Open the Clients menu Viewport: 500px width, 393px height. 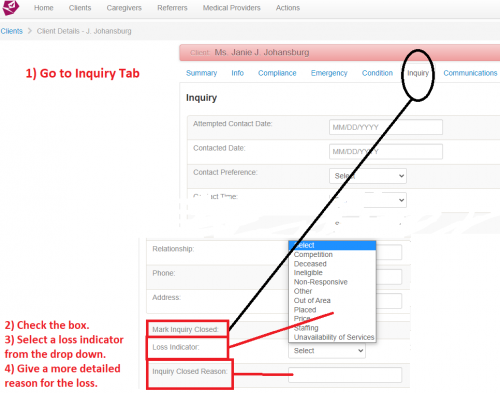pos(80,8)
